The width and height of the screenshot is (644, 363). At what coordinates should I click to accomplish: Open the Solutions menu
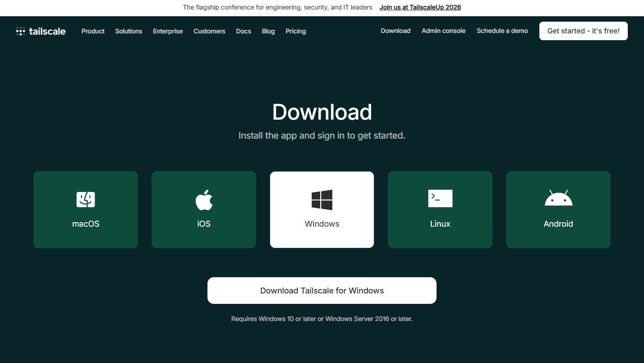pos(129,31)
